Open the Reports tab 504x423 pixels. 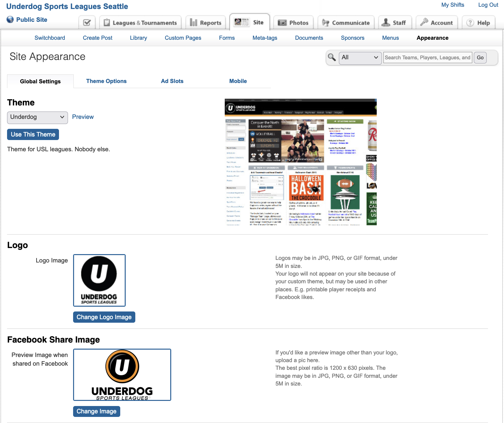[x=206, y=22]
